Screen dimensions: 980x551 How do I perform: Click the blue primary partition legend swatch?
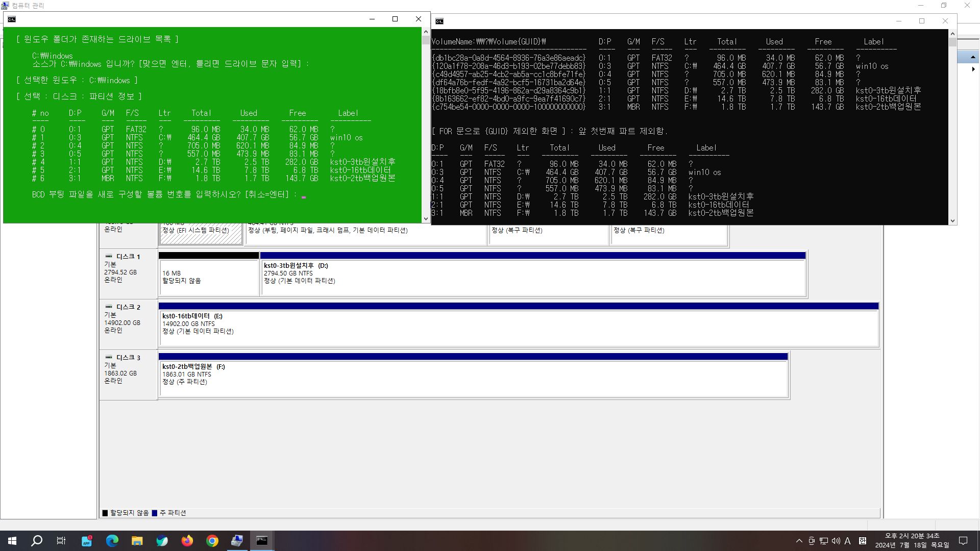point(155,513)
